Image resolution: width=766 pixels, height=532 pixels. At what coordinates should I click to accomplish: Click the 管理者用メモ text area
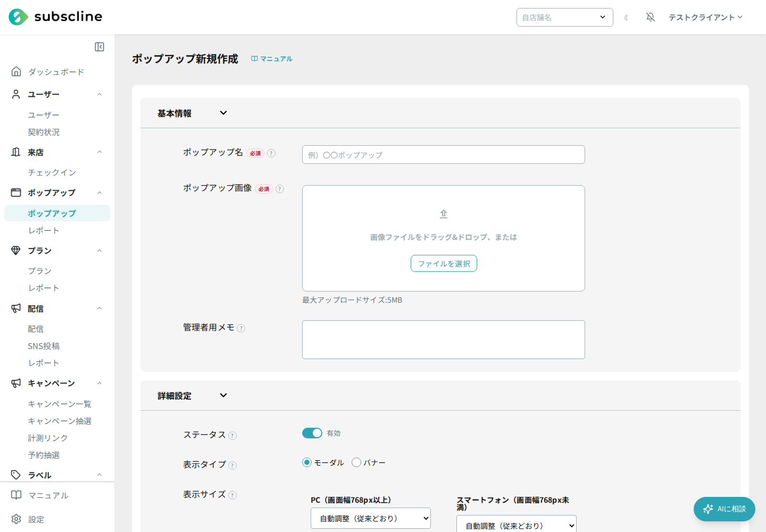[444, 339]
